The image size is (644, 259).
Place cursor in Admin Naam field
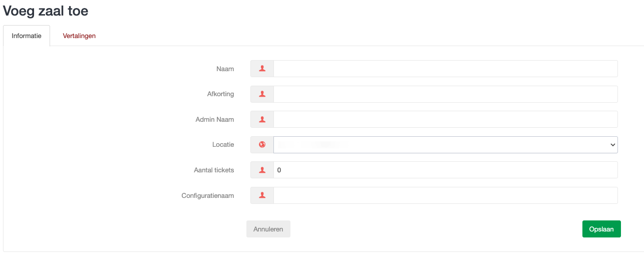coord(445,119)
